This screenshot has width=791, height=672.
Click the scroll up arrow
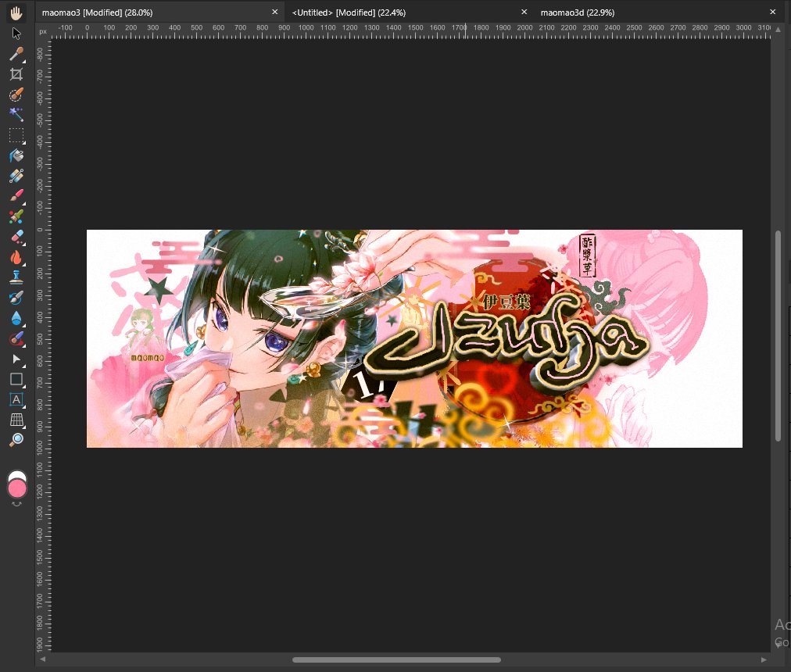pos(778,30)
